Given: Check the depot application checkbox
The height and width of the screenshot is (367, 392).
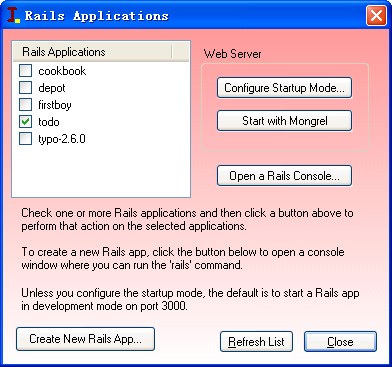Looking at the screenshot, I should pyautogui.click(x=26, y=88).
